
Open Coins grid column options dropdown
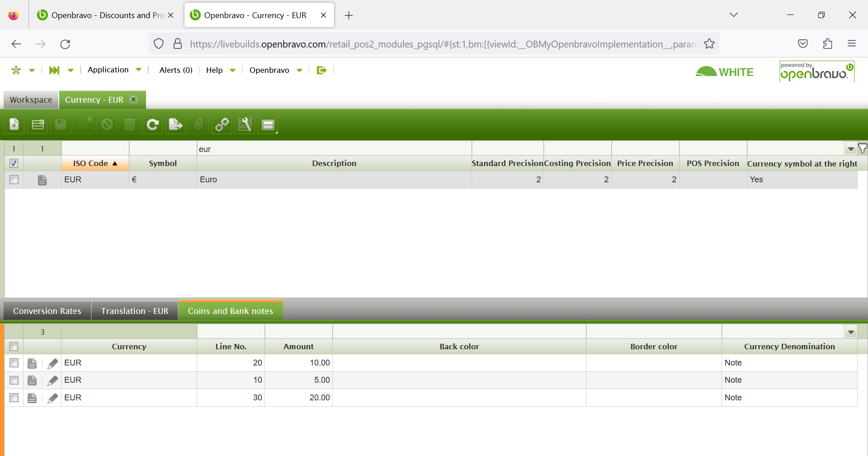click(x=851, y=332)
